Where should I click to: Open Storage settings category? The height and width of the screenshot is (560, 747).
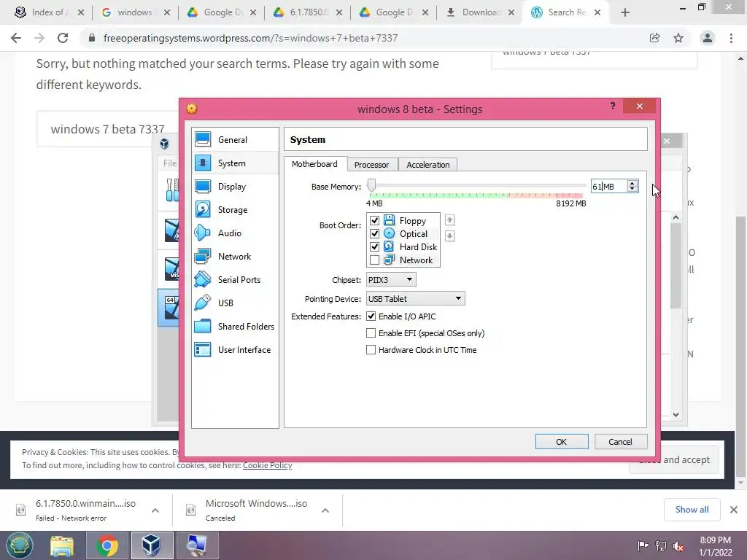click(x=235, y=209)
